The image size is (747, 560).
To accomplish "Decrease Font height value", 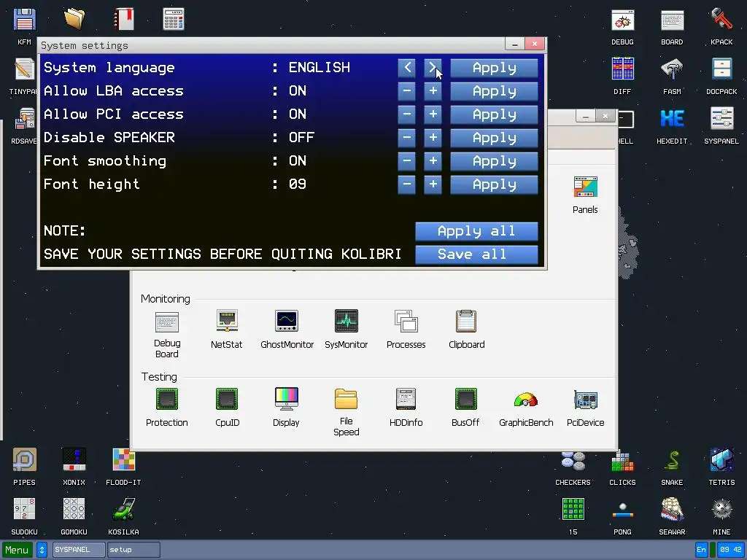I will 407,184.
